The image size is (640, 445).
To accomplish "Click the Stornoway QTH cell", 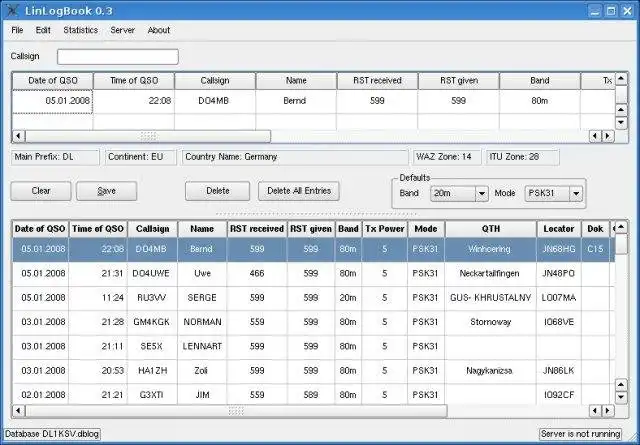I will 490,322.
